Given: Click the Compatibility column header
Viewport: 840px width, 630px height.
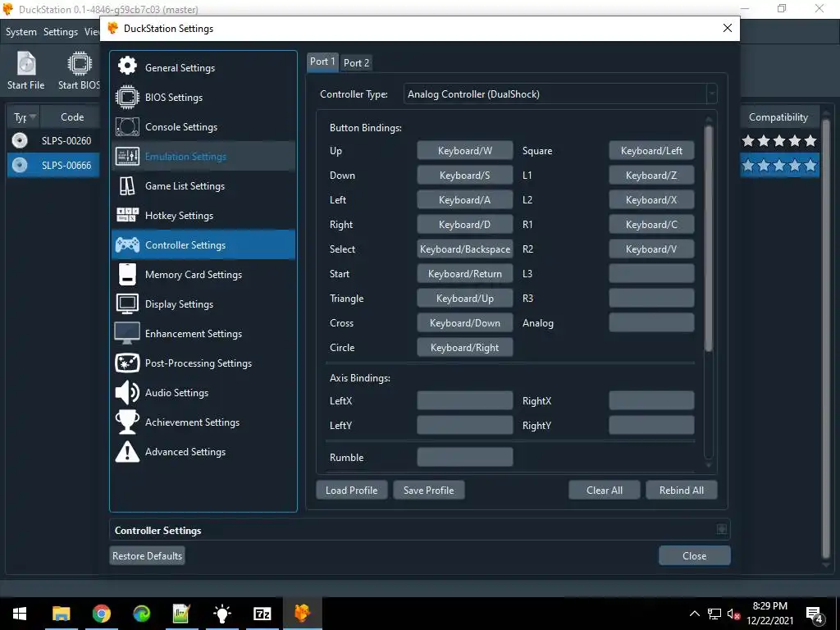Looking at the screenshot, I should point(778,116).
